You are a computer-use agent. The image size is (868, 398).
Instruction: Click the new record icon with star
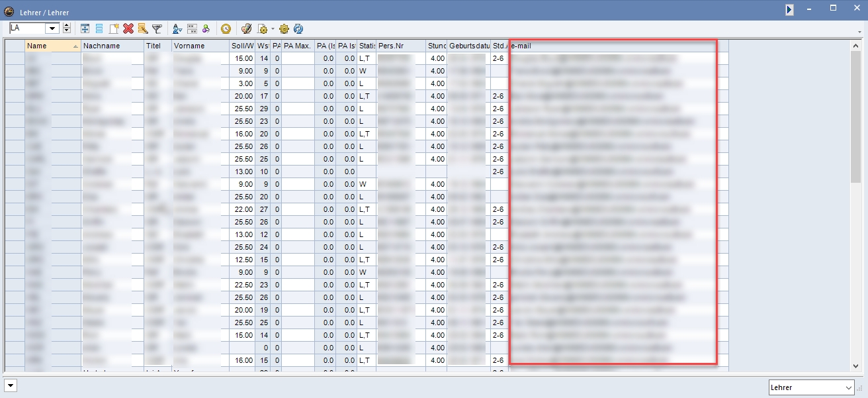click(114, 28)
